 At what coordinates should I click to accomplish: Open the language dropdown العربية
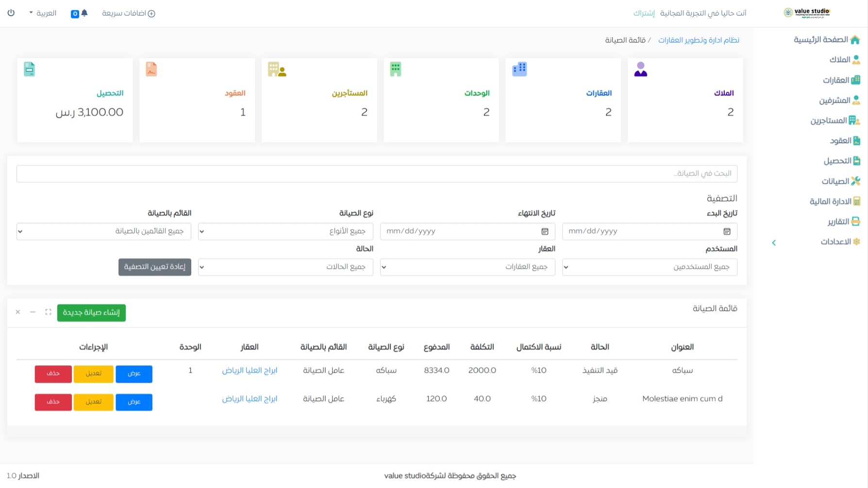pos(43,13)
